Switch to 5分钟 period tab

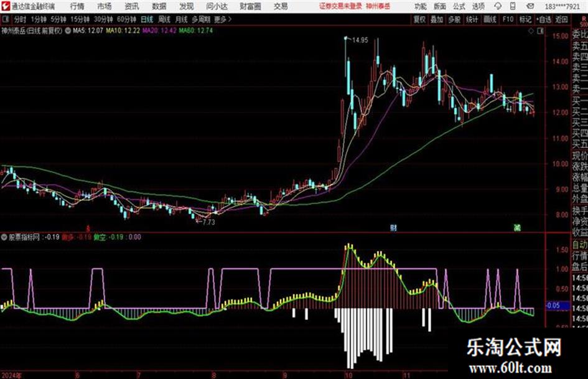point(58,19)
